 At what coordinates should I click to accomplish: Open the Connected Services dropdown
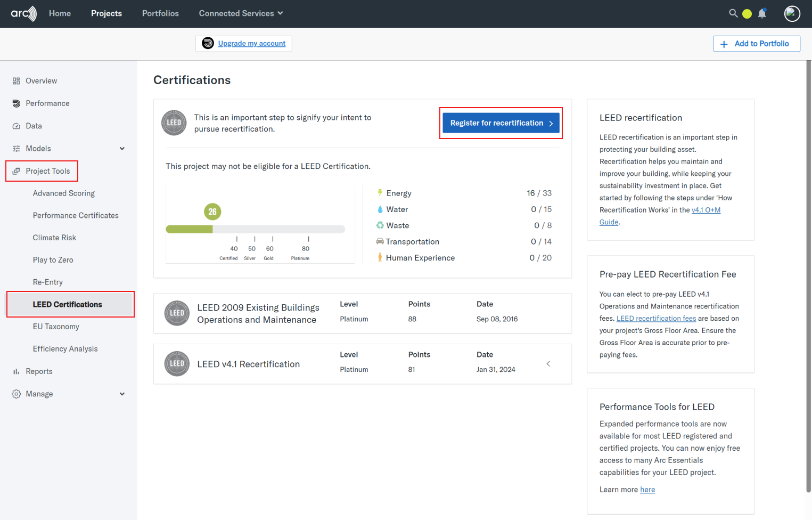click(241, 13)
